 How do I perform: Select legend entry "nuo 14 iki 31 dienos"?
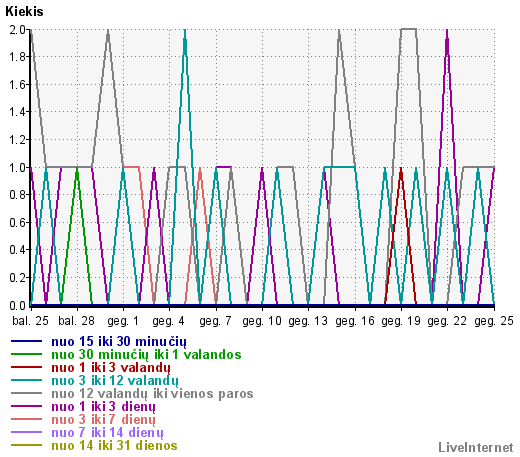pyautogui.click(x=114, y=446)
